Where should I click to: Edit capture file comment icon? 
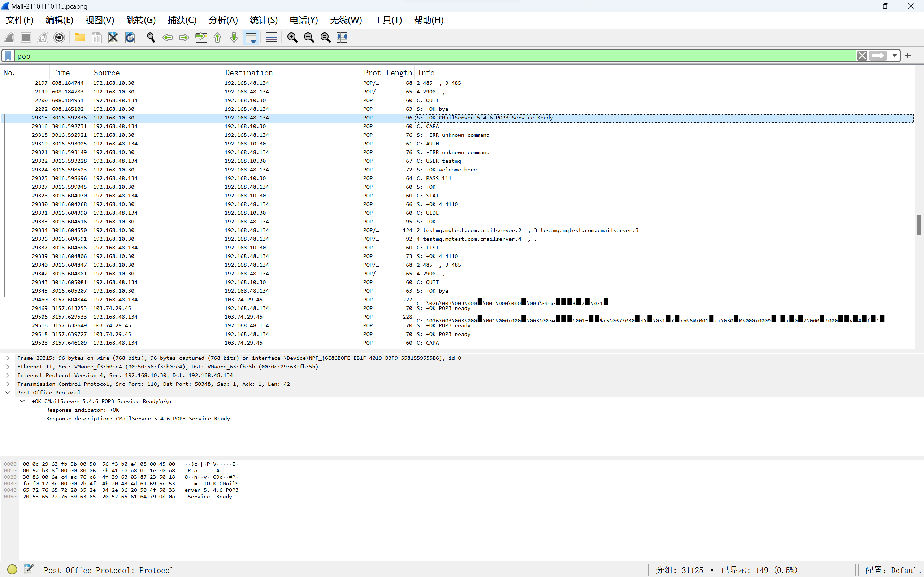pyautogui.click(x=29, y=570)
